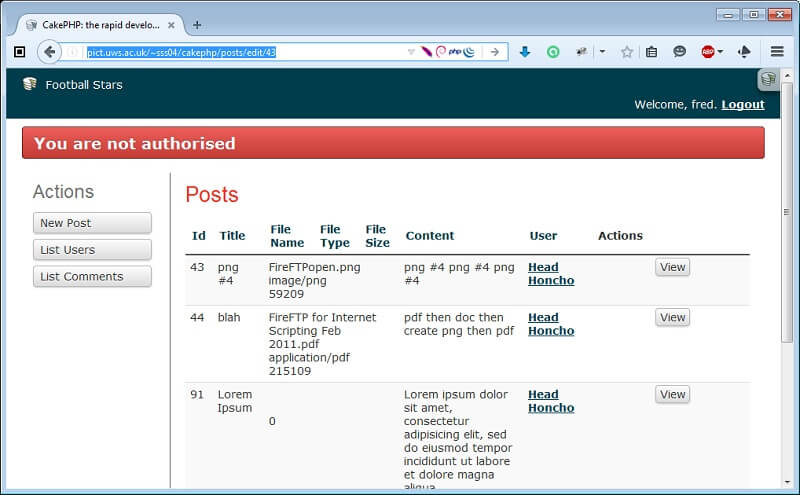Open the dropdown arrow beside the toolbar icon
The height and width of the screenshot is (495, 800).
(x=603, y=52)
